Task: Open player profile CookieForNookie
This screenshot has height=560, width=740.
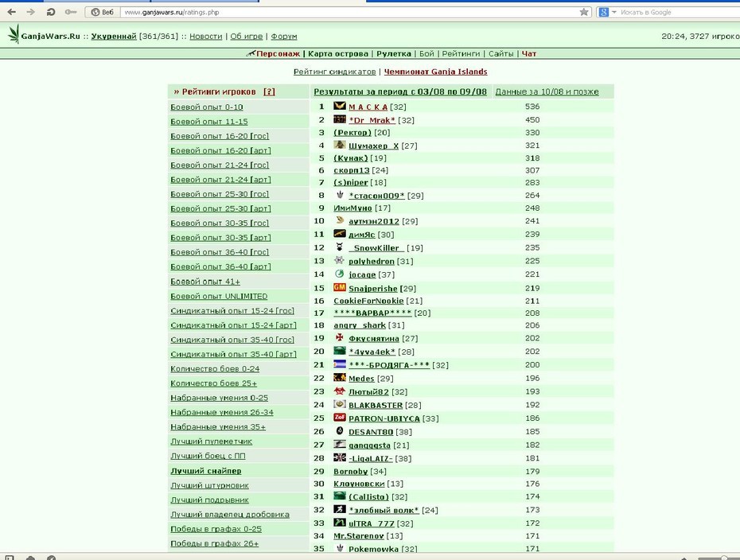Action: 368,301
